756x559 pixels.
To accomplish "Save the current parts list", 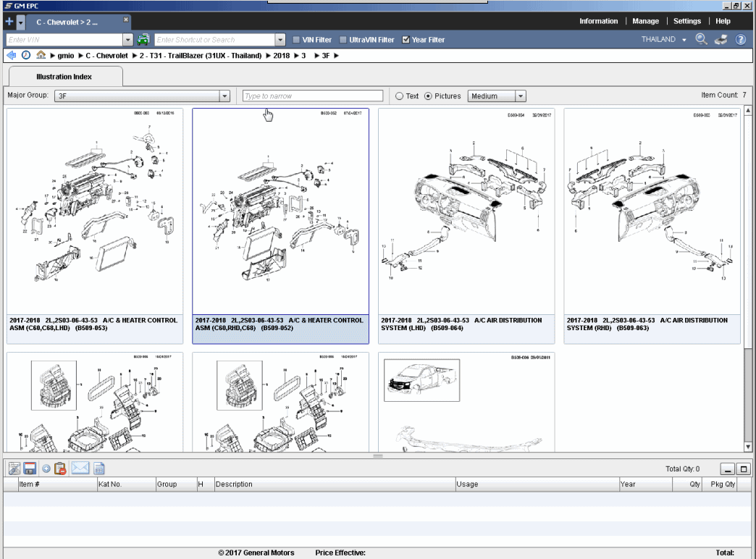I will coord(29,468).
